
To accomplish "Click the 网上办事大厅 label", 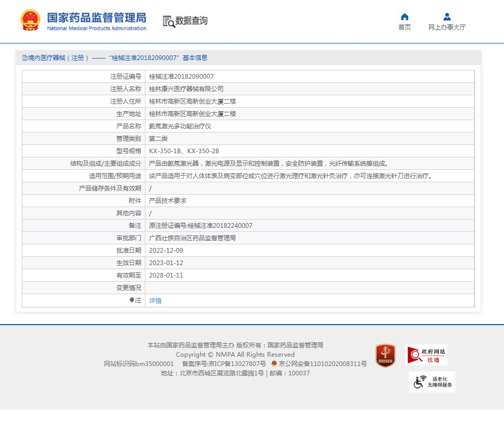I will click(x=447, y=27).
